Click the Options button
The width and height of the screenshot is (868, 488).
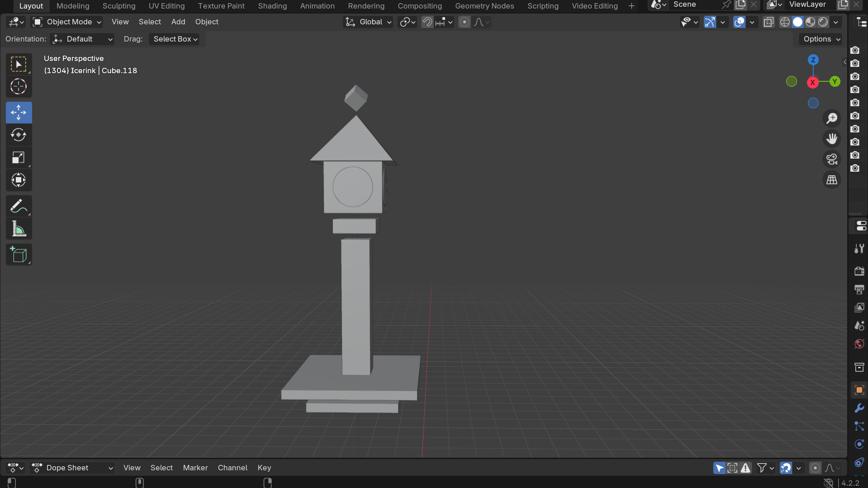(821, 39)
